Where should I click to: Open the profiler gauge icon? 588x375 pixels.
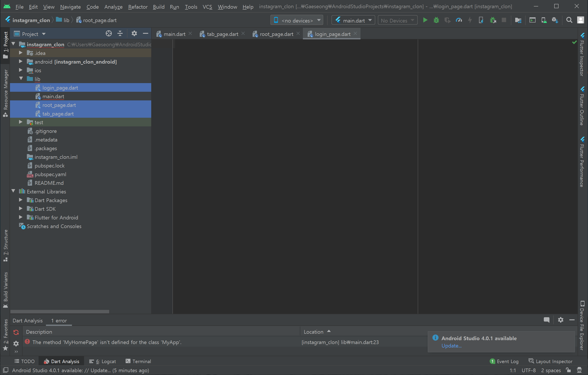(x=459, y=20)
